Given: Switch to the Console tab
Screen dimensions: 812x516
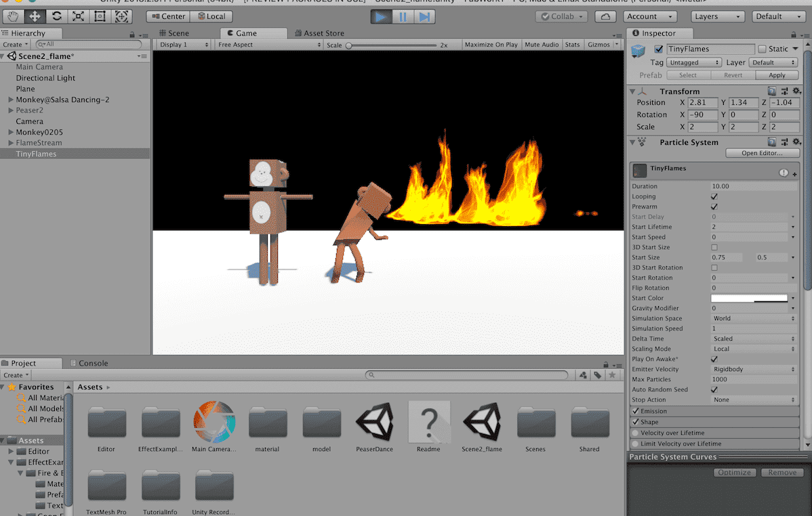Looking at the screenshot, I should click(89, 364).
